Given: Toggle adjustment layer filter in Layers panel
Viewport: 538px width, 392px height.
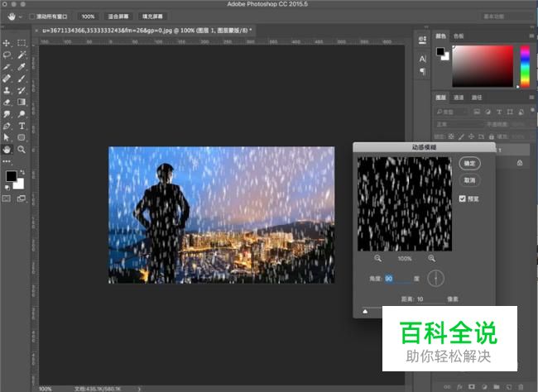Looking at the screenshot, I should (488, 112).
